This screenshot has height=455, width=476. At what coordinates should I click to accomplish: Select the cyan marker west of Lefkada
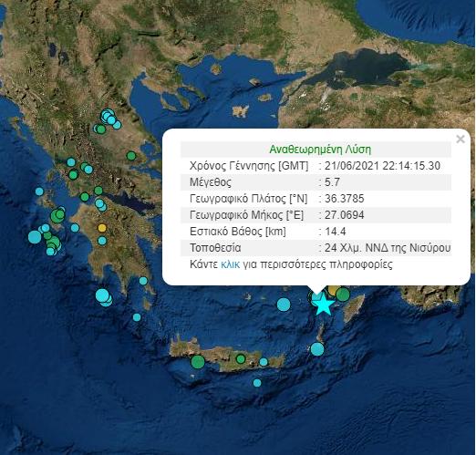[39, 191]
